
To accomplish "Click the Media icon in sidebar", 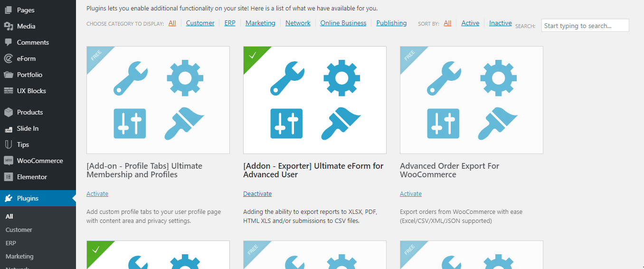I will (8, 26).
